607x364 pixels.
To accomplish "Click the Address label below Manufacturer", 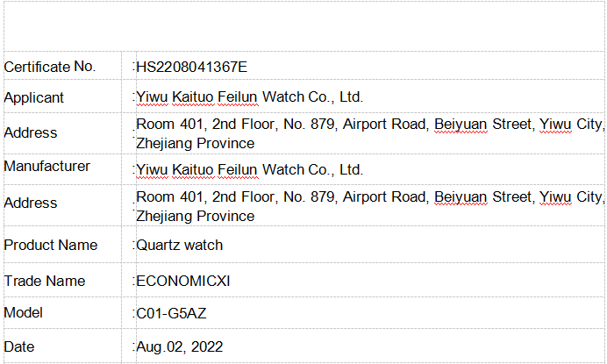I will [x=31, y=203].
